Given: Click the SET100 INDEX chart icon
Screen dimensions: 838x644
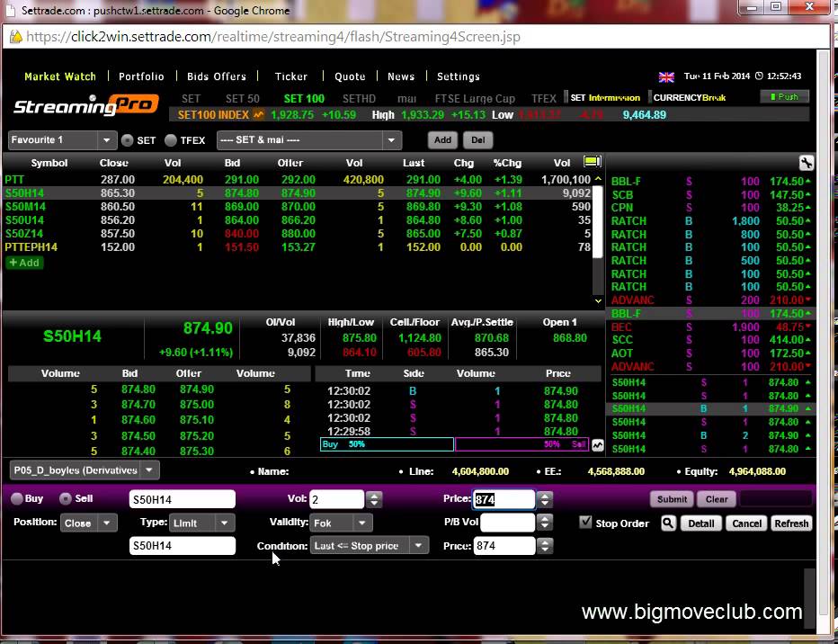Looking at the screenshot, I should 258,114.
